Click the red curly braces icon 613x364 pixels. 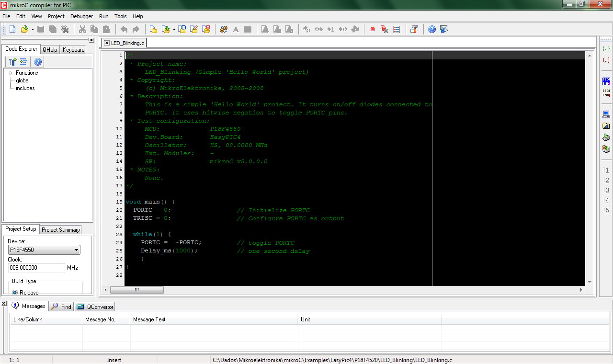pos(606,60)
